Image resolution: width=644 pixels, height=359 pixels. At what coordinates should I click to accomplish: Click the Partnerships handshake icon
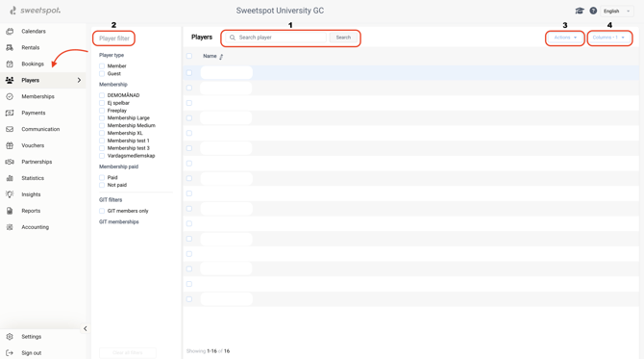tap(10, 162)
